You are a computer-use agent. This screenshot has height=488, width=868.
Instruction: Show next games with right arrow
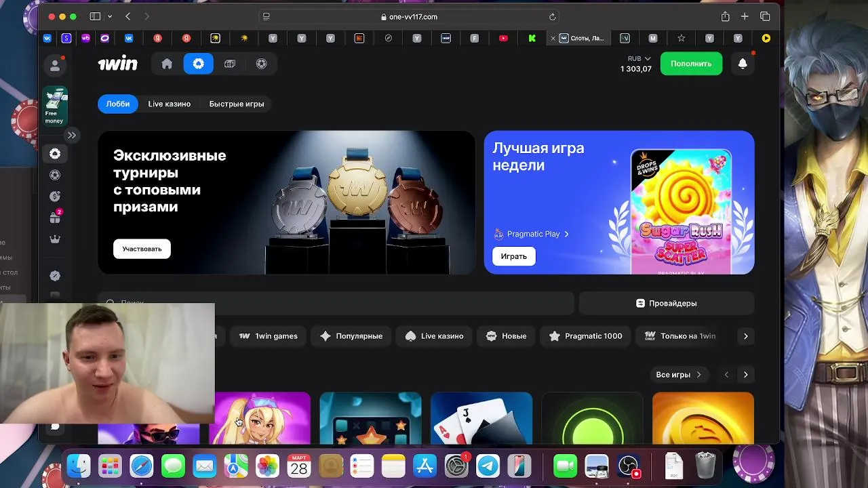click(x=746, y=375)
